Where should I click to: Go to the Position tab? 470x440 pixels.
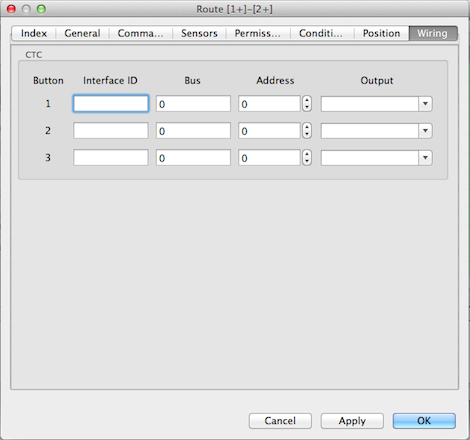click(381, 33)
